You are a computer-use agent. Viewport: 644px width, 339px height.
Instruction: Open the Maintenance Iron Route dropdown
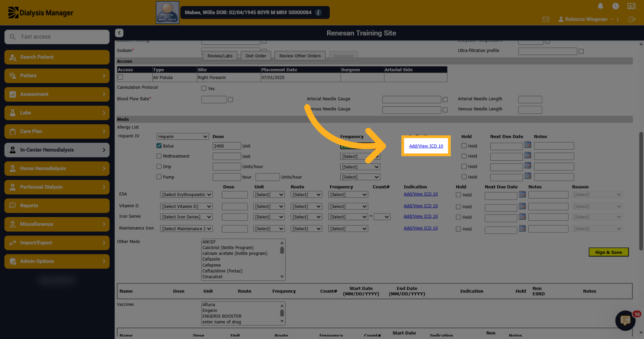pyautogui.click(x=306, y=229)
